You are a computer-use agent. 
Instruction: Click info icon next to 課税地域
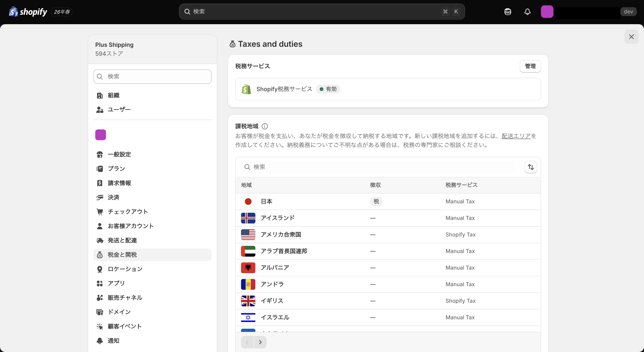coord(265,126)
